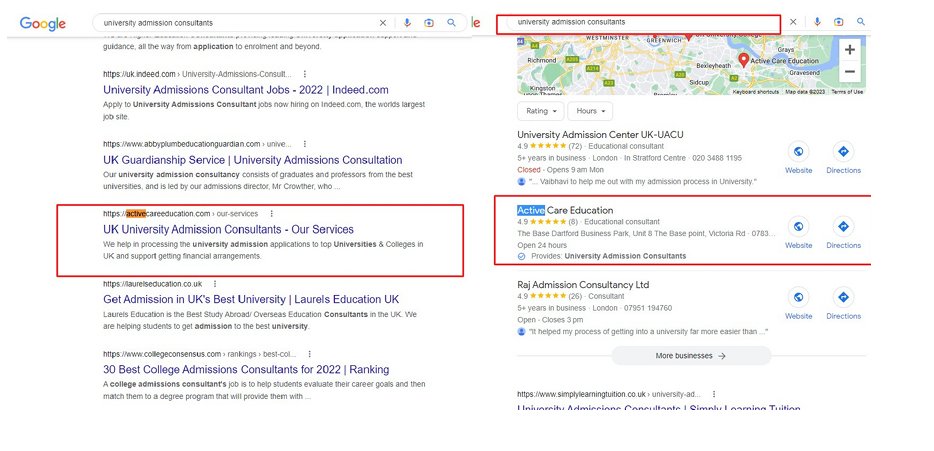
Task: Click the More businesses button
Action: [x=690, y=356]
